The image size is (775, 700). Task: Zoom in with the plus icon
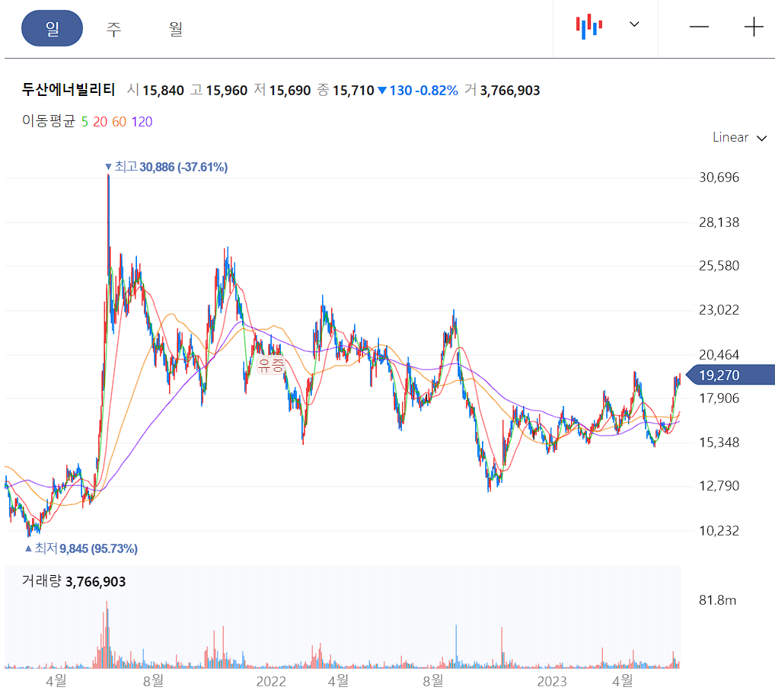[x=754, y=27]
